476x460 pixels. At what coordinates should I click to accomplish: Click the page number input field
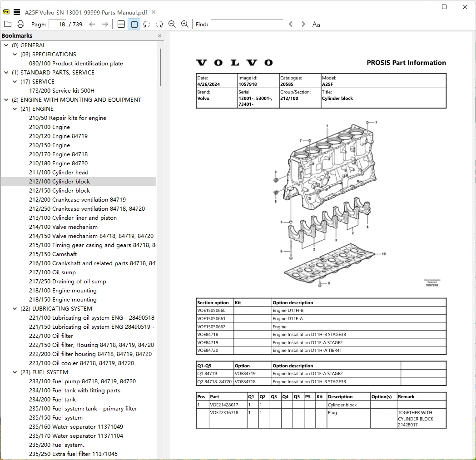click(58, 24)
